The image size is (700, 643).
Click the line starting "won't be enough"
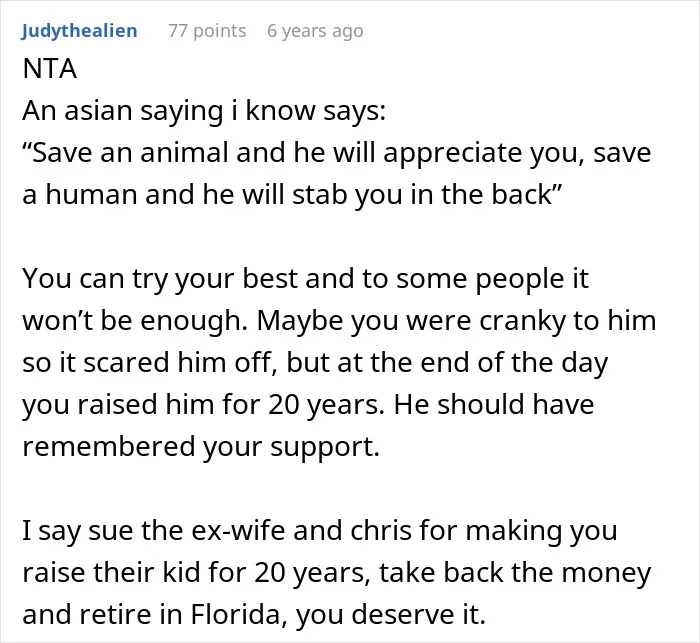339,320
